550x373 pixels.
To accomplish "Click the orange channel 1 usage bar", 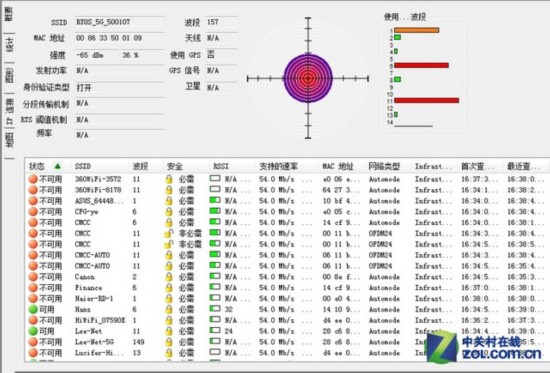I will [416, 30].
